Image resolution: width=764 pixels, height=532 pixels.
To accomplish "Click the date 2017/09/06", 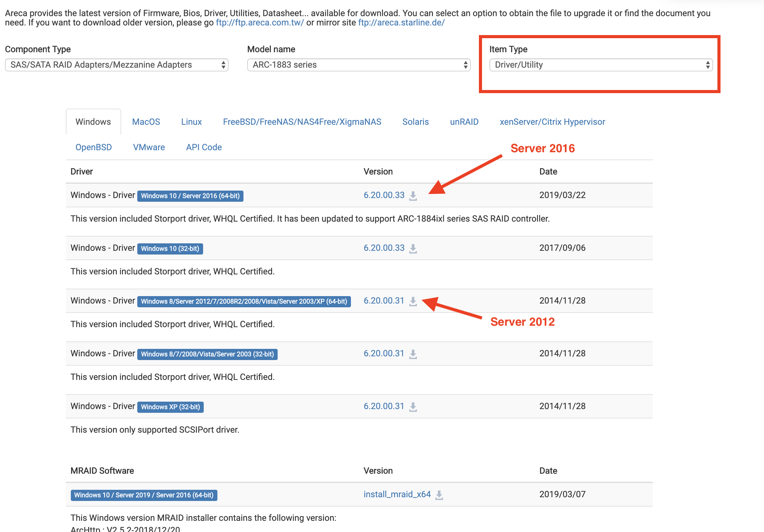I will 562,248.
